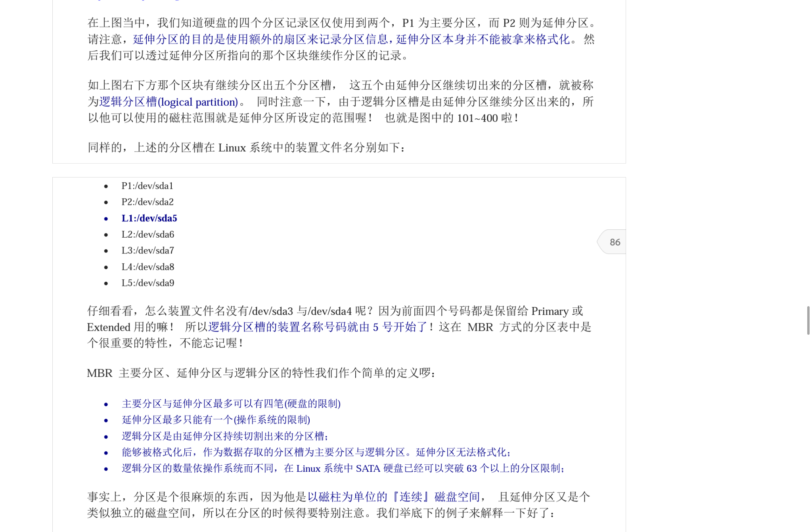Click blue text 以磁柱为单位的『连续』磁盘空间
812x532 pixels.
coord(393,497)
